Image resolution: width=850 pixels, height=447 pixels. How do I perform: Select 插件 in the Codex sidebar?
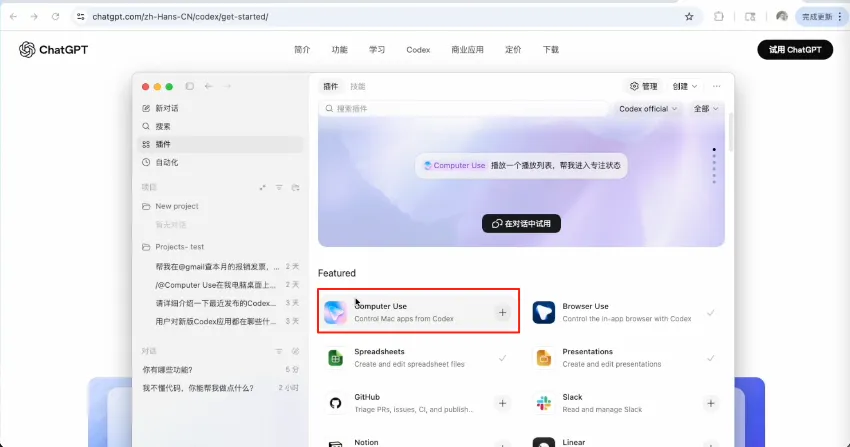[x=221, y=144]
